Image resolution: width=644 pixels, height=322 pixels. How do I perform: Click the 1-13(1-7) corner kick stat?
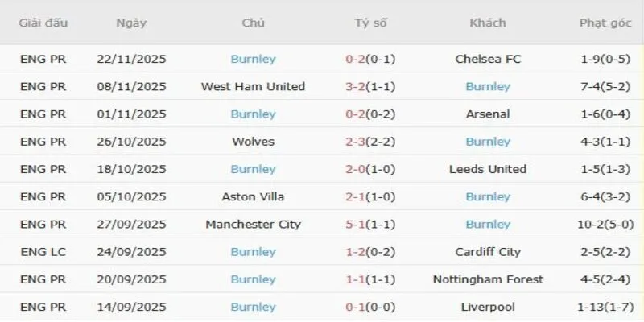[605, 307]
